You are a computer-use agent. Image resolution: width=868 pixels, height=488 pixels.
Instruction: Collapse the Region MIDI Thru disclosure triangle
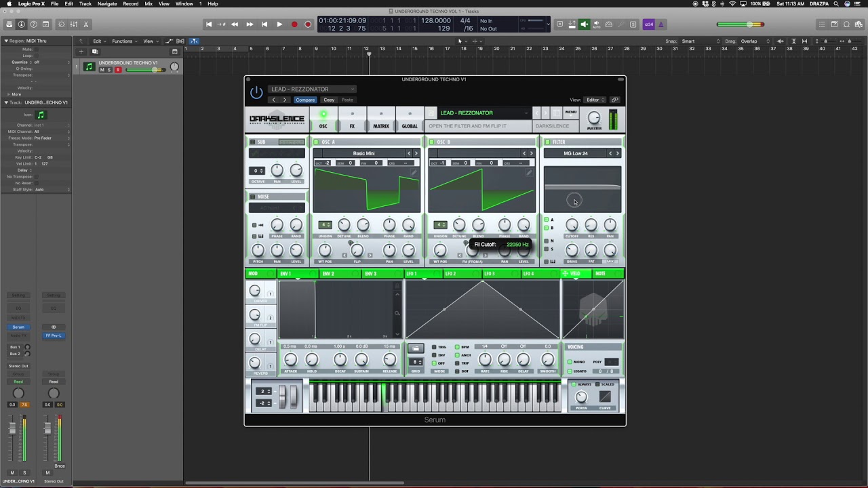[6, 41]
